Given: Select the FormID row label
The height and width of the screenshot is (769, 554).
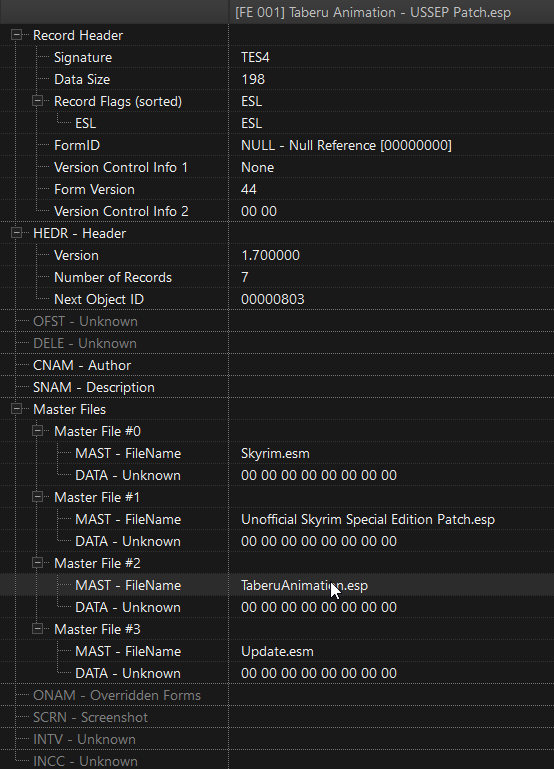Looking at the screenshot, I should [x=76, y=145].
